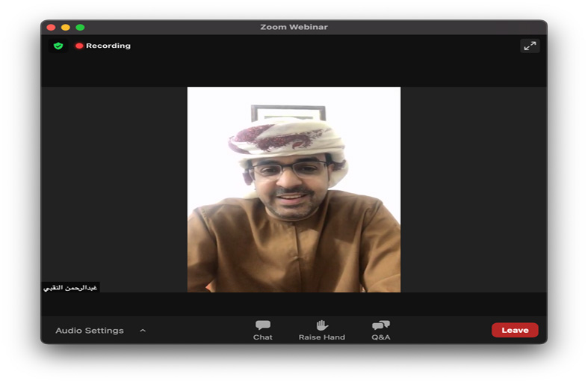Click the Zoom Webinar window title

point(294,27)
